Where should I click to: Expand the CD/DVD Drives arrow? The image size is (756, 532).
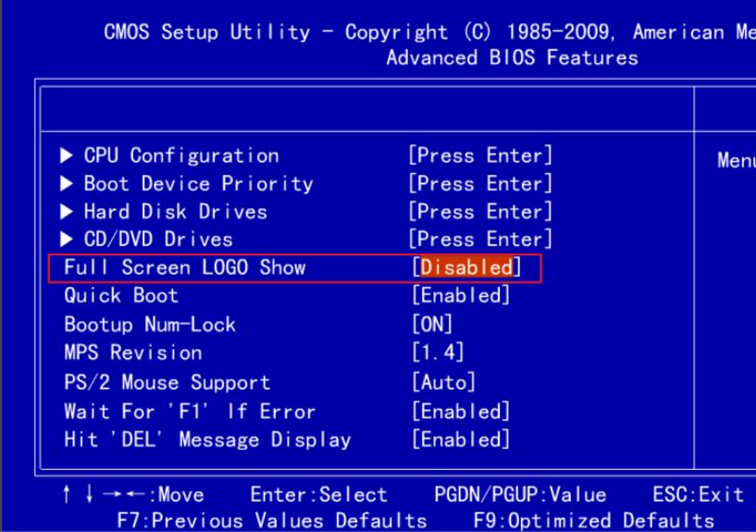point(68,240)
